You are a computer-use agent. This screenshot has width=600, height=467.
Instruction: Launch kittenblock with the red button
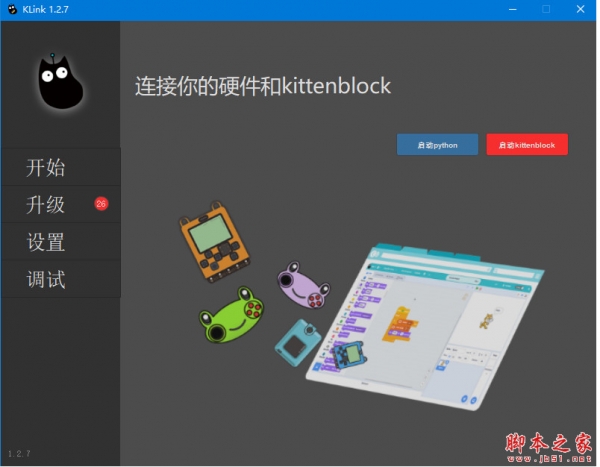(527, 145)
